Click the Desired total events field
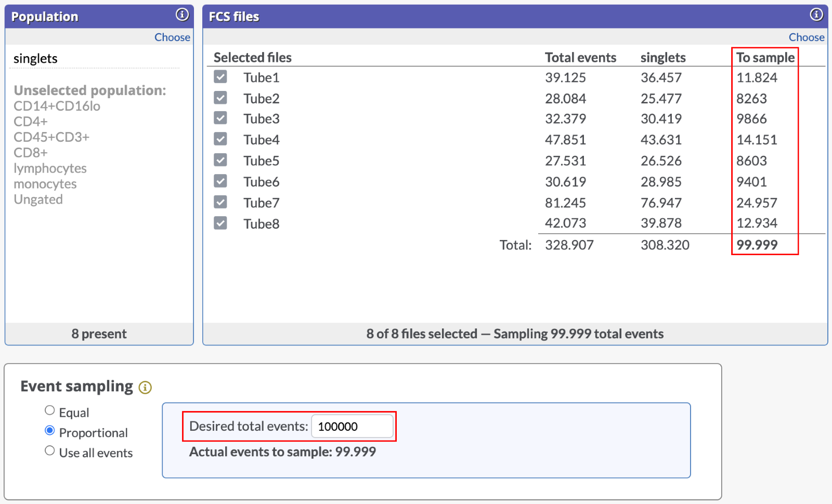 pyautogui.click(x=352, y=427)
